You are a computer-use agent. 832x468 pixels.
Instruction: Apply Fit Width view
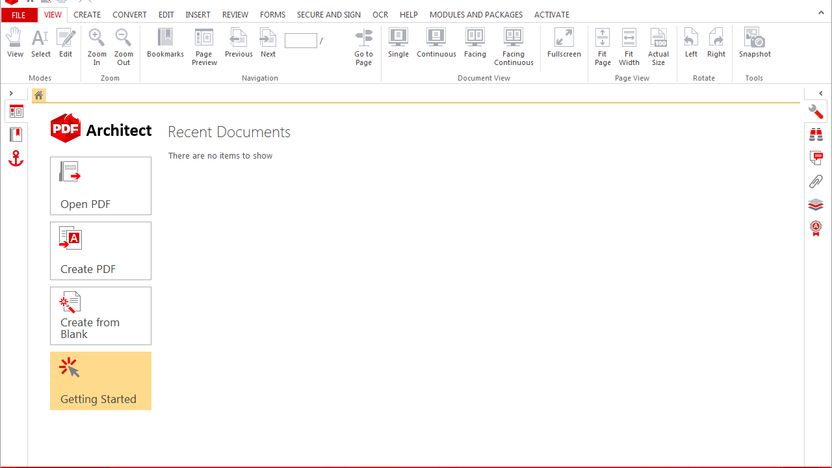[x=629, y=47]
